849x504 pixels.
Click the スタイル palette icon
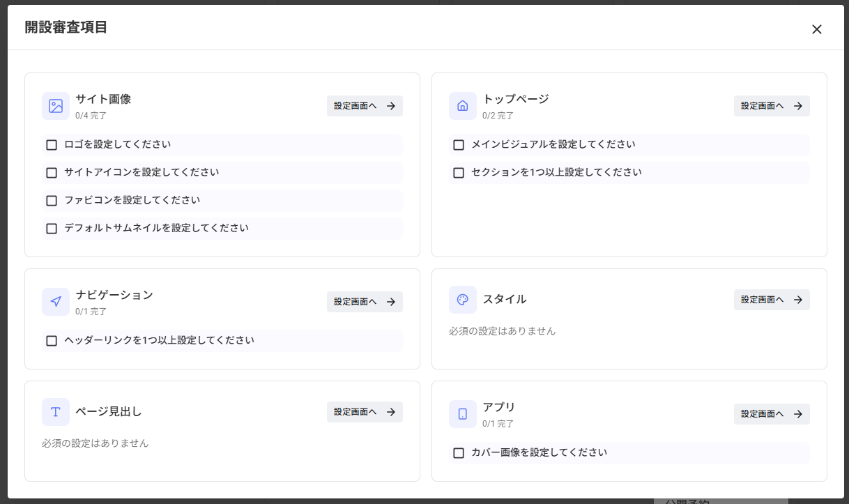tap(463, 300)
